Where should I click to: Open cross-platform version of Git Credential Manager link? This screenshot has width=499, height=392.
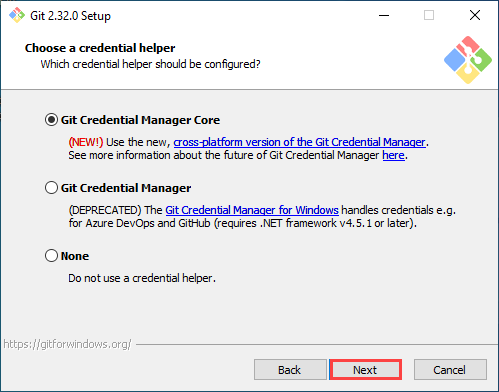point(299,142)
